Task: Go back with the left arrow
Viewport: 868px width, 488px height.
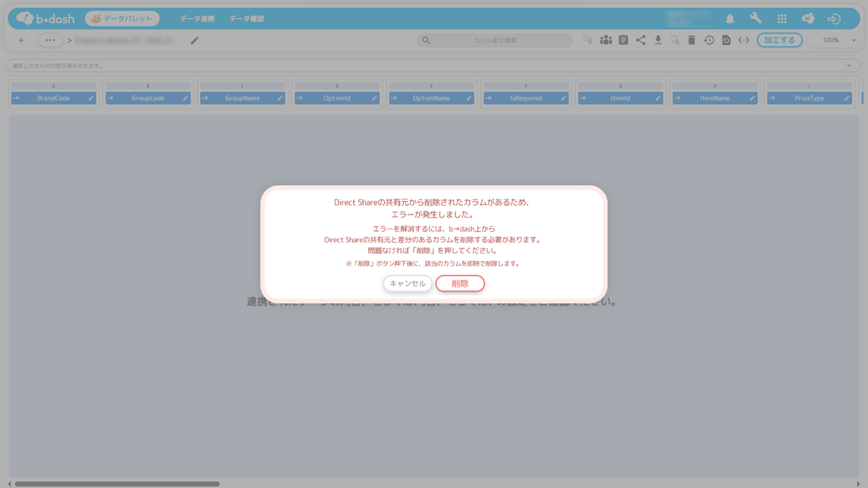Action: pos(22,40)
